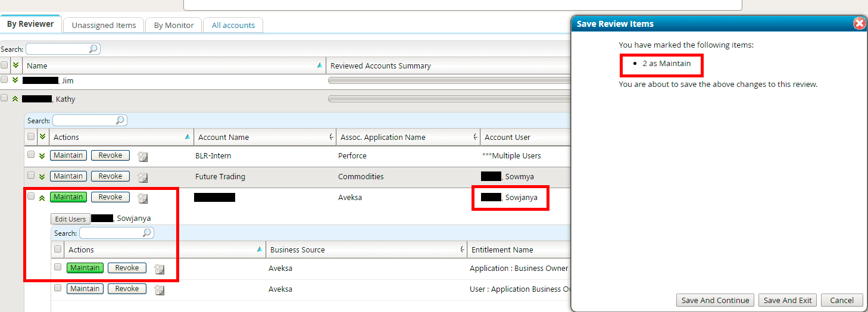Click the search field under Edit Users

[111, 233]
